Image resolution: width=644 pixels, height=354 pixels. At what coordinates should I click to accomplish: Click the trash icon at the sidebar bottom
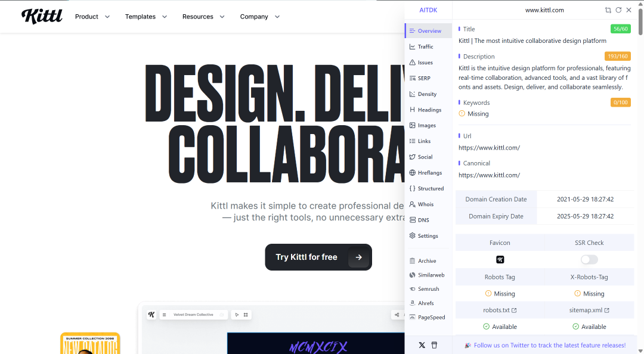[x=434, y=345]
